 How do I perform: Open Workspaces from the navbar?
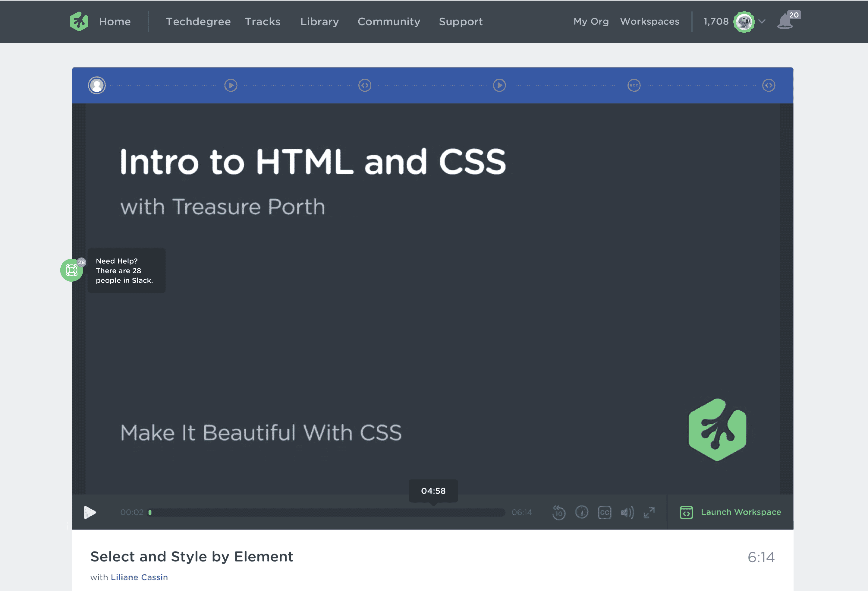(650, 22)
